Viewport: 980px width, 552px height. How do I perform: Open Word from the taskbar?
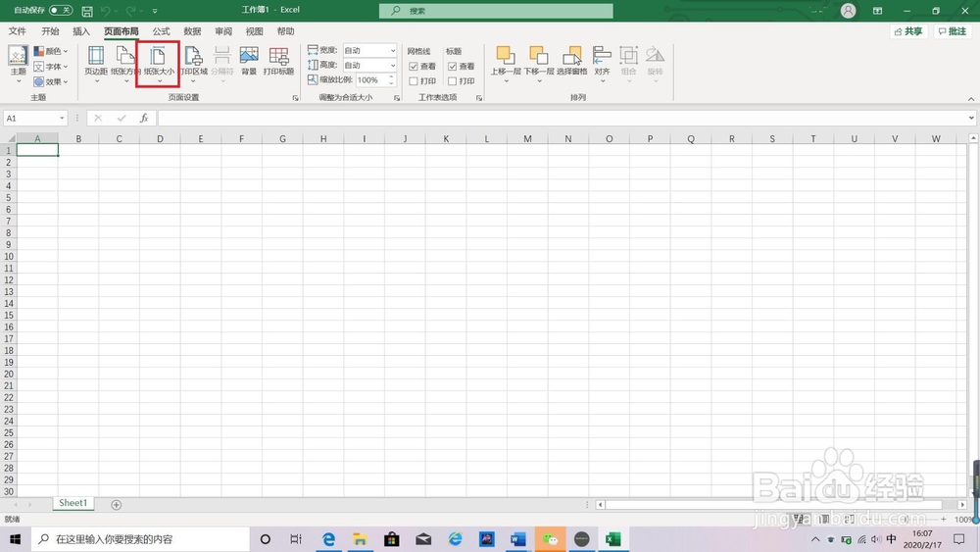point(518,539)
